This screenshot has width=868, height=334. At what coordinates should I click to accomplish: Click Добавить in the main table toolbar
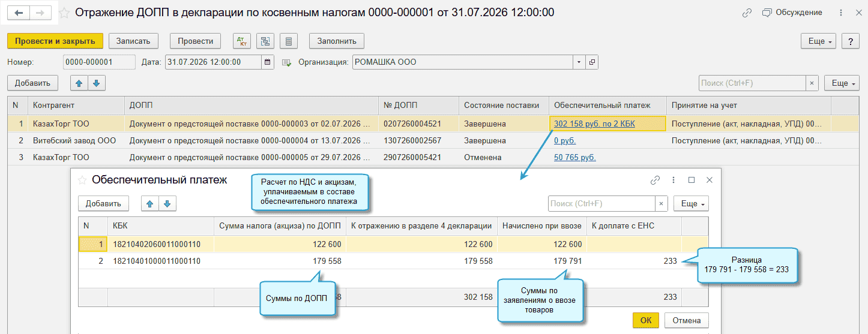coord(32,83)
